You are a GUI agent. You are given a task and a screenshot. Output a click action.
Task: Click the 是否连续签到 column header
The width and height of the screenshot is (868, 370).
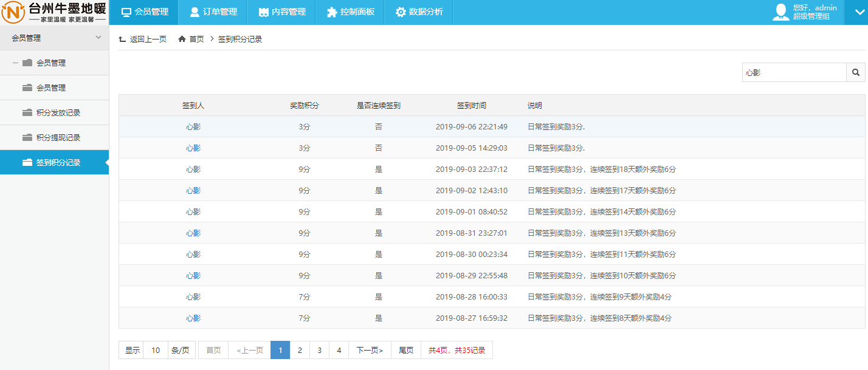378,105
